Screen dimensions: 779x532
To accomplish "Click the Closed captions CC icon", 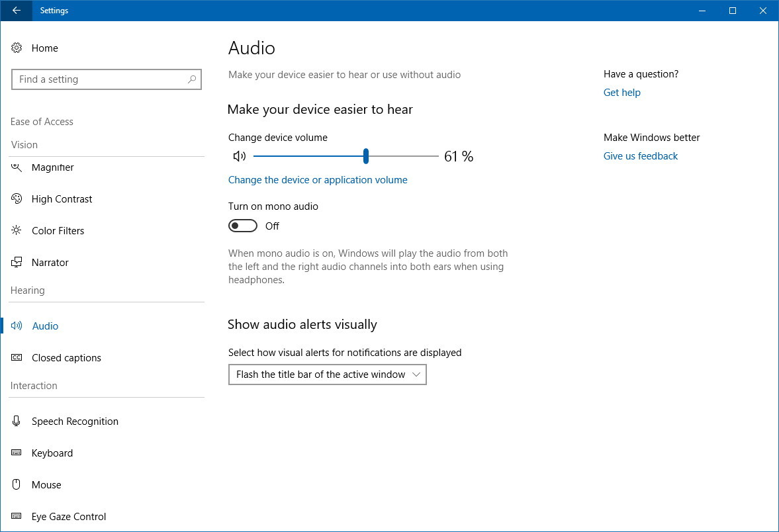I will tap(17, 358).
